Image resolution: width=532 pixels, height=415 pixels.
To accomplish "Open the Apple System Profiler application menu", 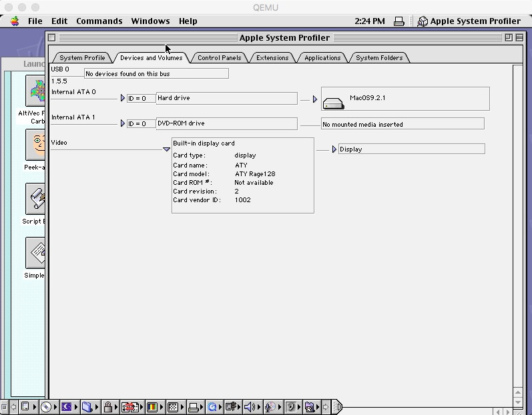I will [x=469, y=21].
